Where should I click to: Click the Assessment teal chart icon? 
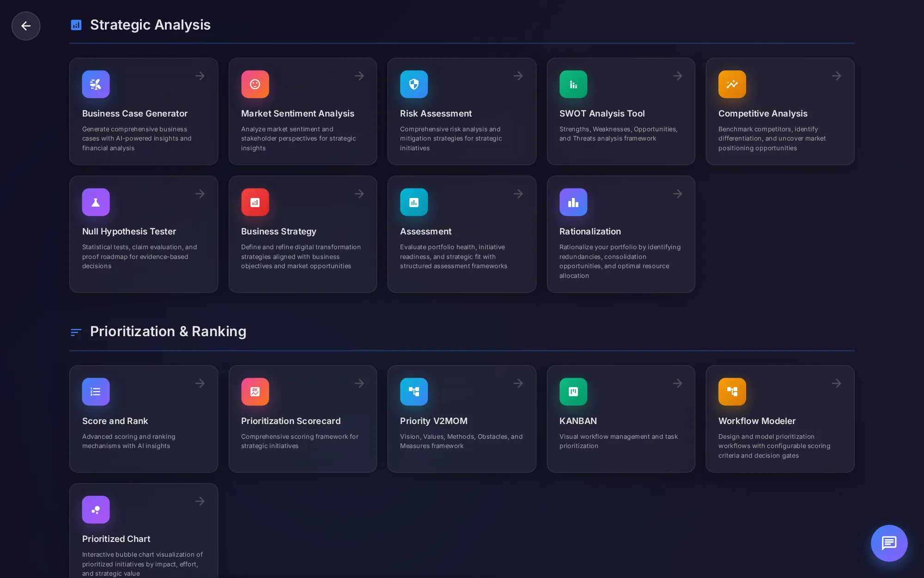[414, 202]
